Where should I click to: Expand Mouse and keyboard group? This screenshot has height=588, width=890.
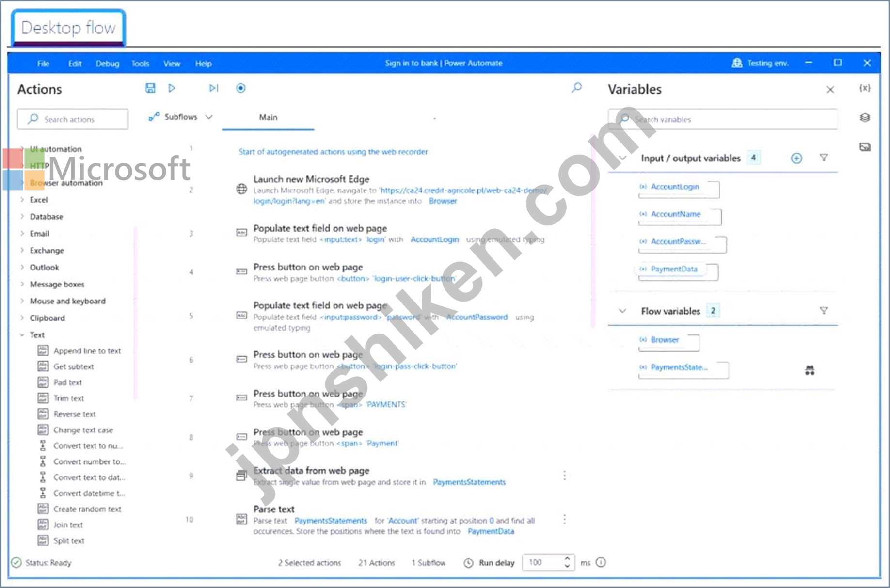[x=22, y=301]
